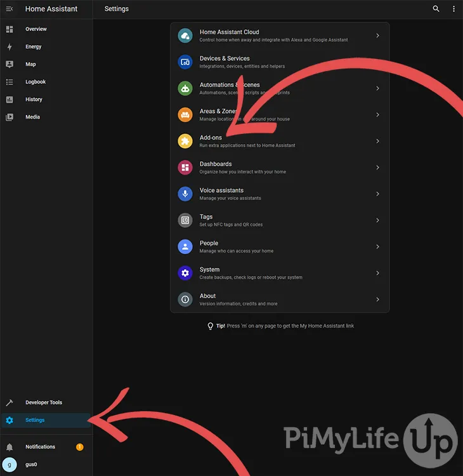
Task: Expand the System row chevron
Action: coord(378,273)
